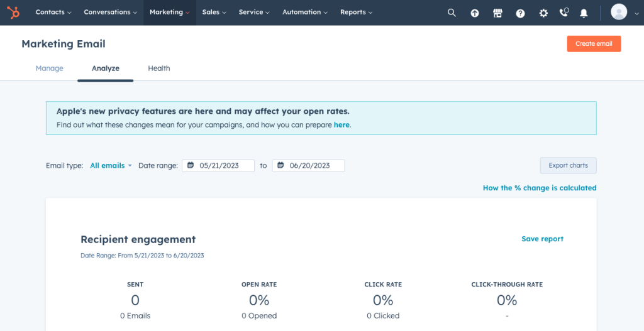
Task: Click the Export charts button
Action: point(568,166)
